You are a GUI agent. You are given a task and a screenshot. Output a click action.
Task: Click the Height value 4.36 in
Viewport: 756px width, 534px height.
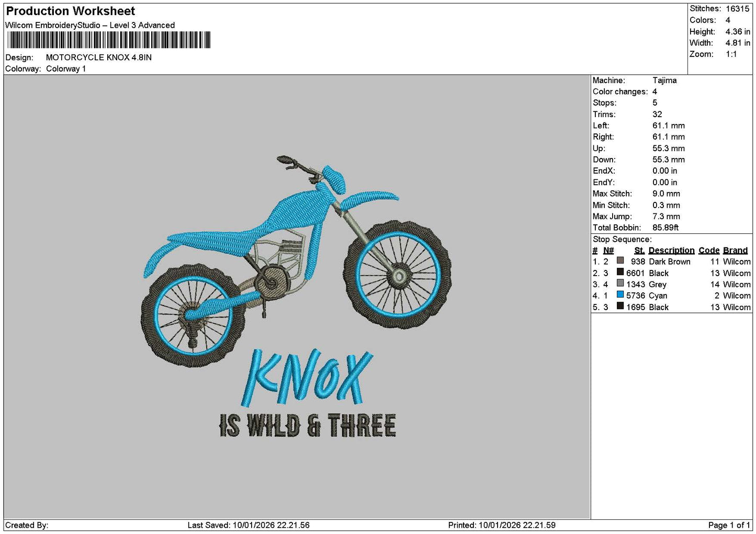738,31
